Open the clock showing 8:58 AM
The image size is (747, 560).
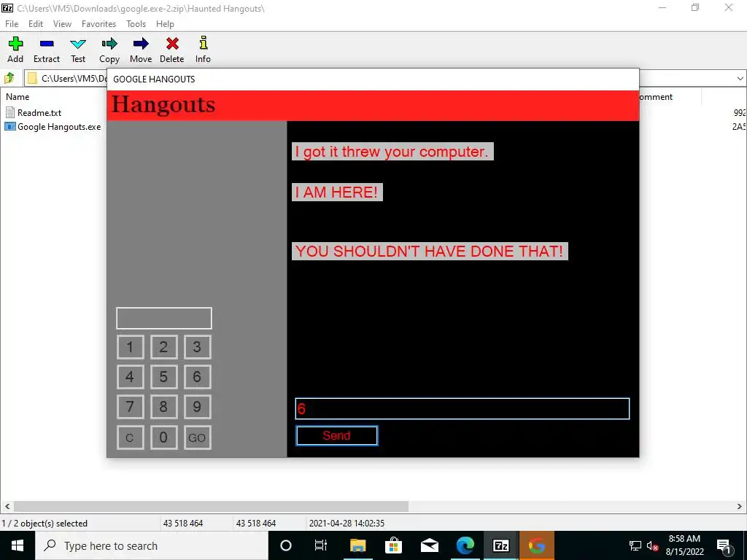(684, 545)
